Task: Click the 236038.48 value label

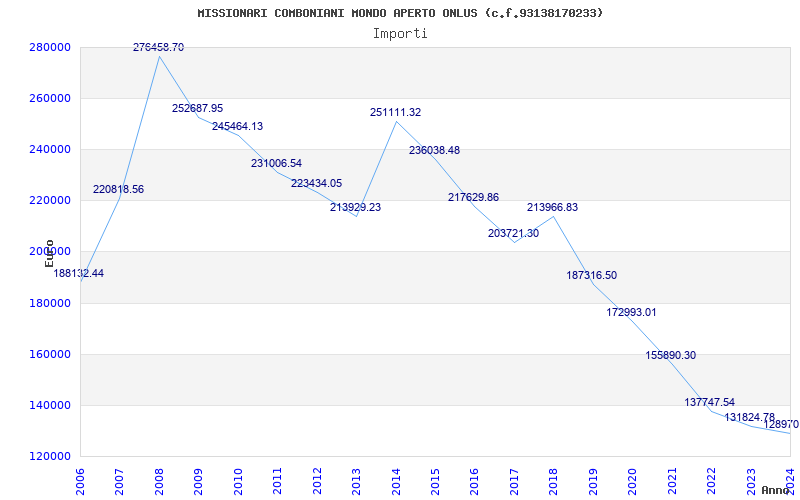Action: [x=434, y=151]
